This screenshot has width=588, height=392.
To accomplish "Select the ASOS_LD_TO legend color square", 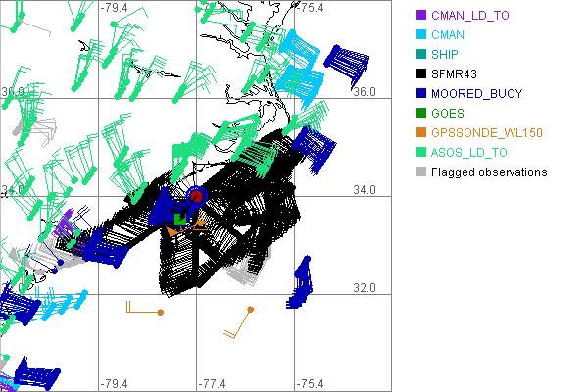I will click(421, 152).
